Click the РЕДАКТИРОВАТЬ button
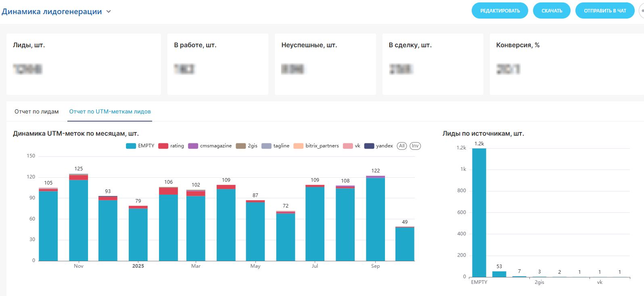Screen dimensions: 644x296 (x=500, y=11)
